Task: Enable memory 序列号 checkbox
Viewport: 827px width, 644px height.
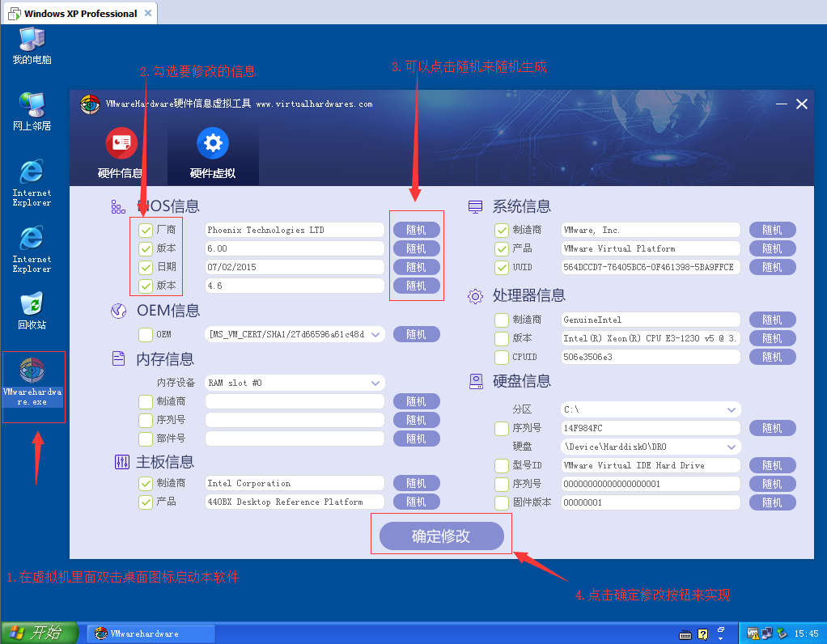Action: pyautogui.click(x=146, y=421)
